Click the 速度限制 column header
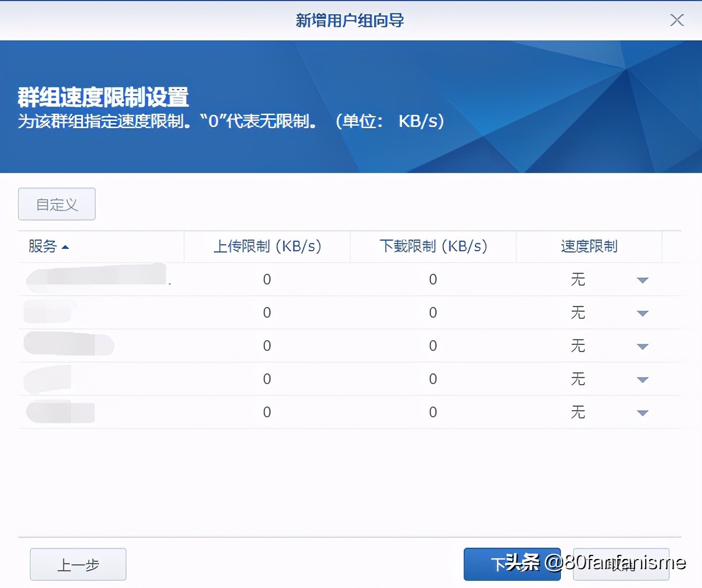The image size is (702, 588). (x=589, y=247)
